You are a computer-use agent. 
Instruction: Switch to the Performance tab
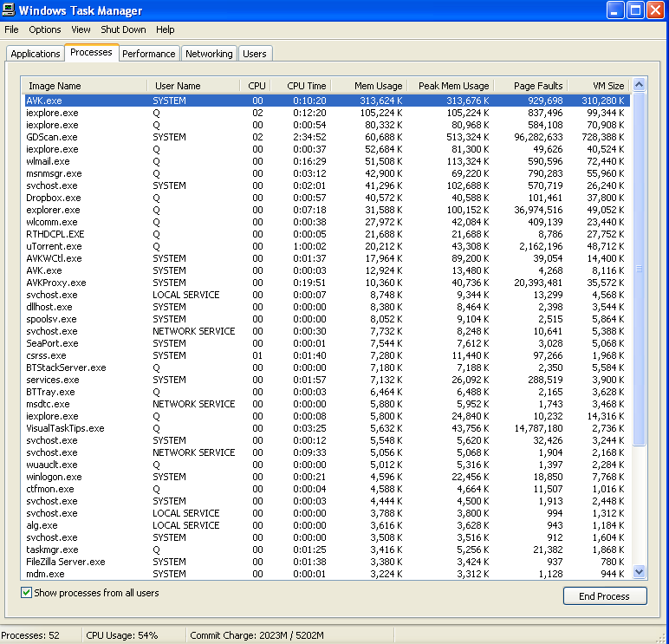(x=149, y=54)
